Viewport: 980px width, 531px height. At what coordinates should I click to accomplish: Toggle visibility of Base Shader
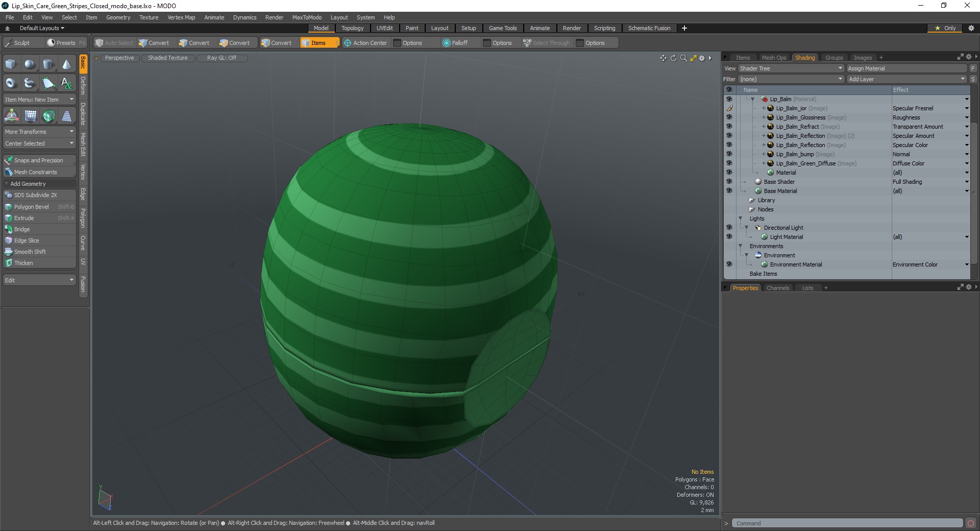[729, 182]
